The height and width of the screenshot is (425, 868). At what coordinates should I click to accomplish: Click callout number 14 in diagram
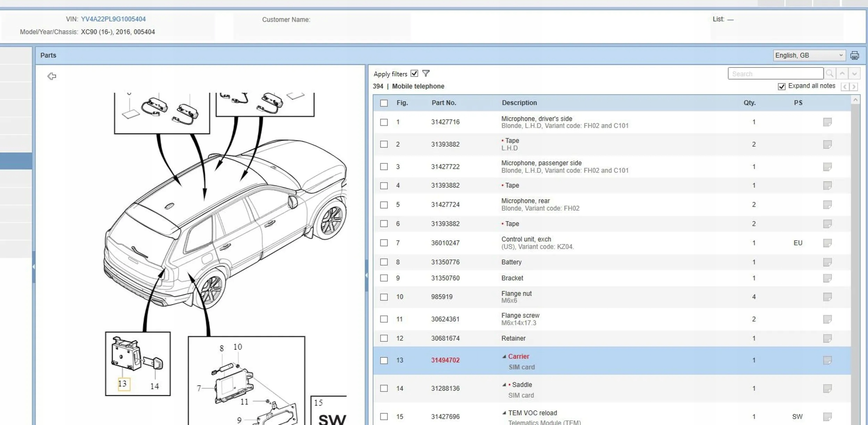pos(155,386)
